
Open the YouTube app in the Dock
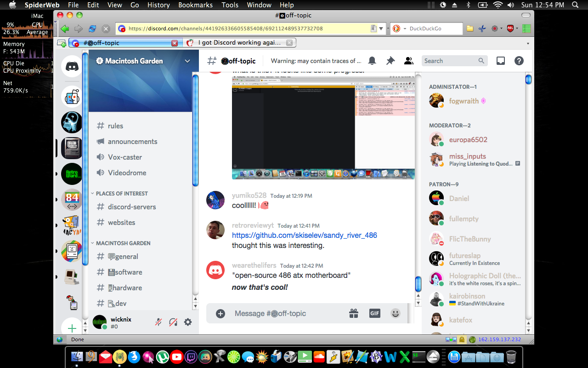click(177, 356)
